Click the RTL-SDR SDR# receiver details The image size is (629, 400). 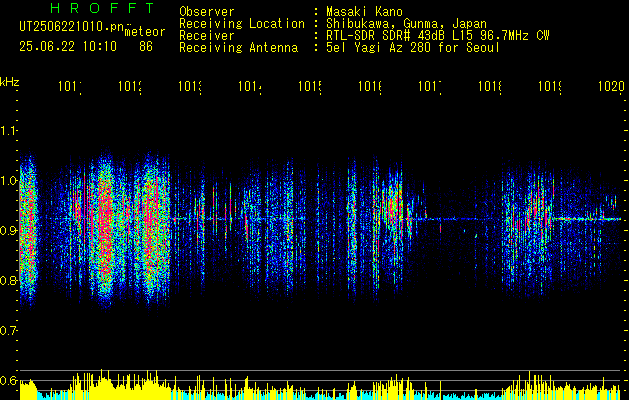pos(438,36)
